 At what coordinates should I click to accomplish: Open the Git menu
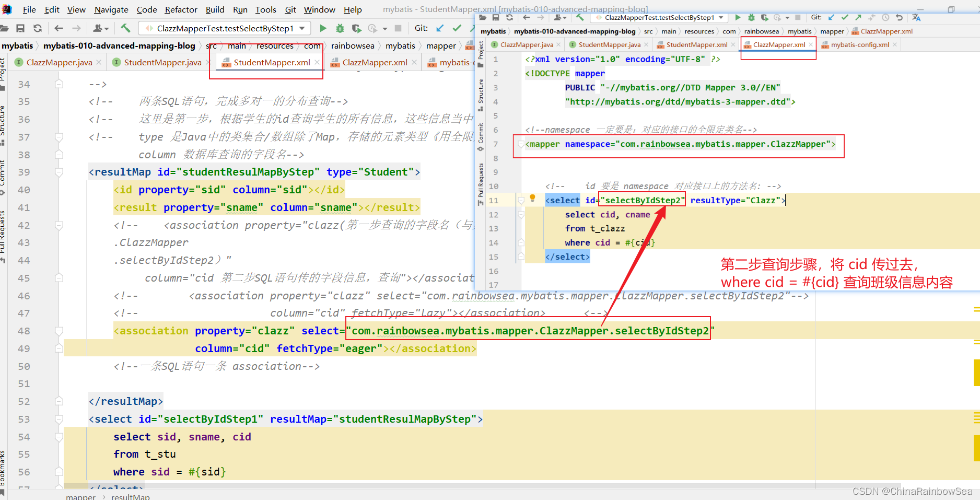point(290,9)
